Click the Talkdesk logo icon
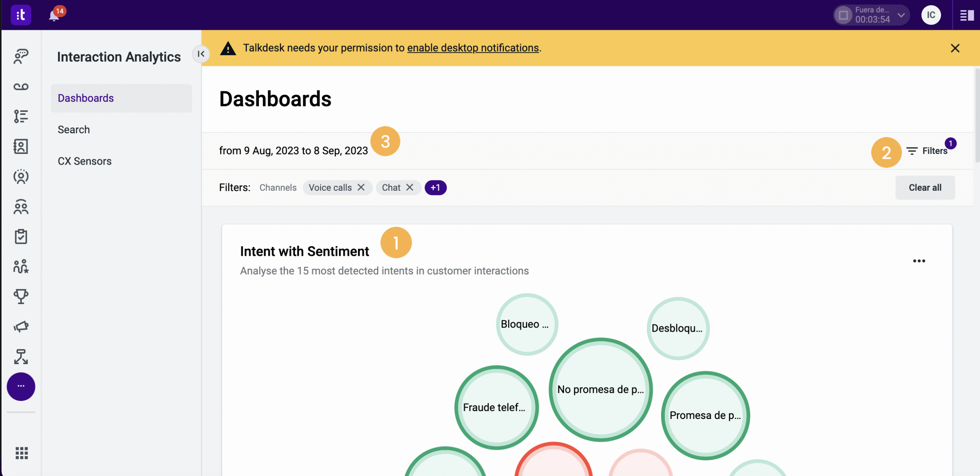 [x=21, y=15]
